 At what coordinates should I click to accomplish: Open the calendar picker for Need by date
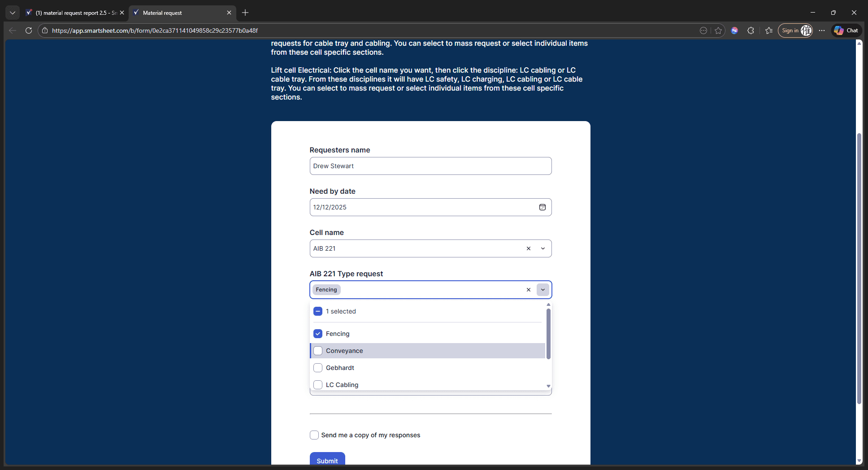542,207
